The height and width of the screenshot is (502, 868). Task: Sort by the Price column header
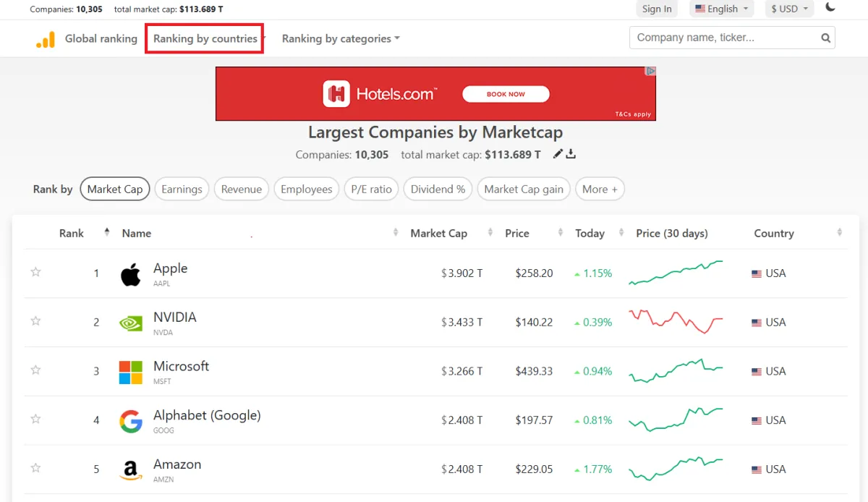(x=517, y=233)
